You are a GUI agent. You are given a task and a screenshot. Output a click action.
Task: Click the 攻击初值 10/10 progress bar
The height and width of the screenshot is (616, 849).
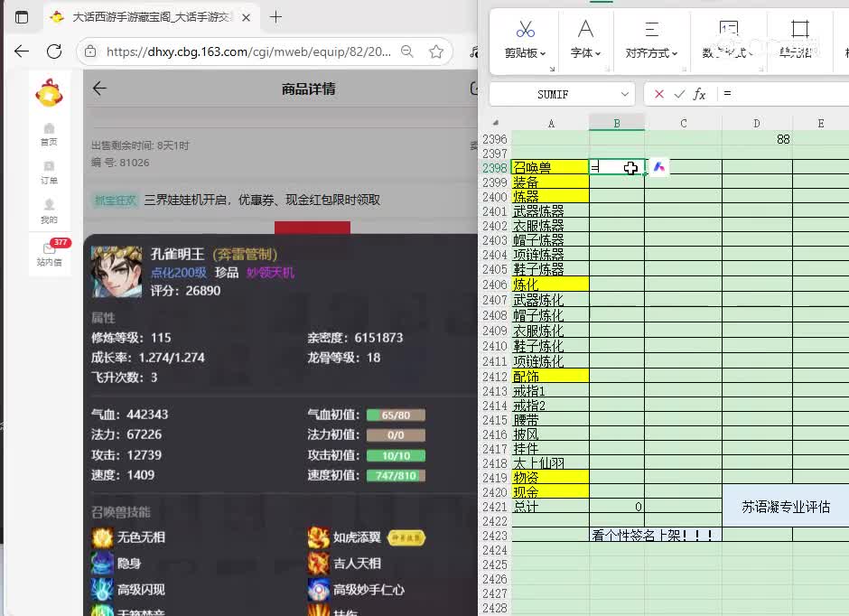pyautogui.click(x=396, y=456)
